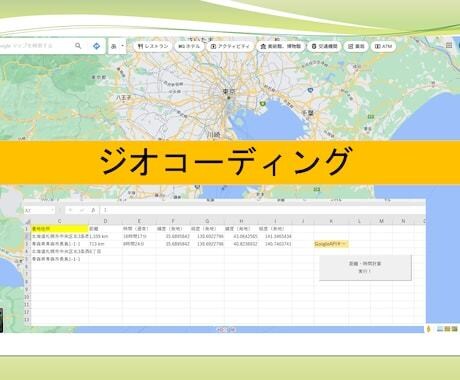The width and height of the screenshot is (460, 380).
Task: Click the cell showing 1,155 km
Action: 105,236
